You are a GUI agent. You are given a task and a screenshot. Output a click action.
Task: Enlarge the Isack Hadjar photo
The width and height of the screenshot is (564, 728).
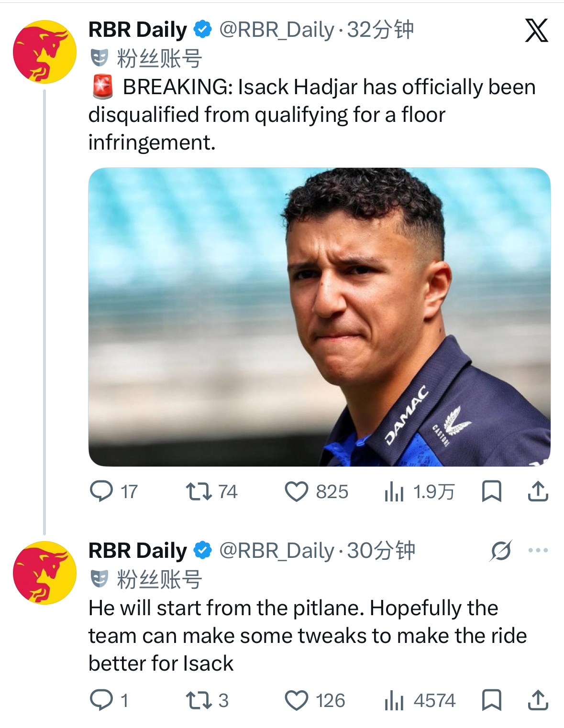(x=319, y=317)
